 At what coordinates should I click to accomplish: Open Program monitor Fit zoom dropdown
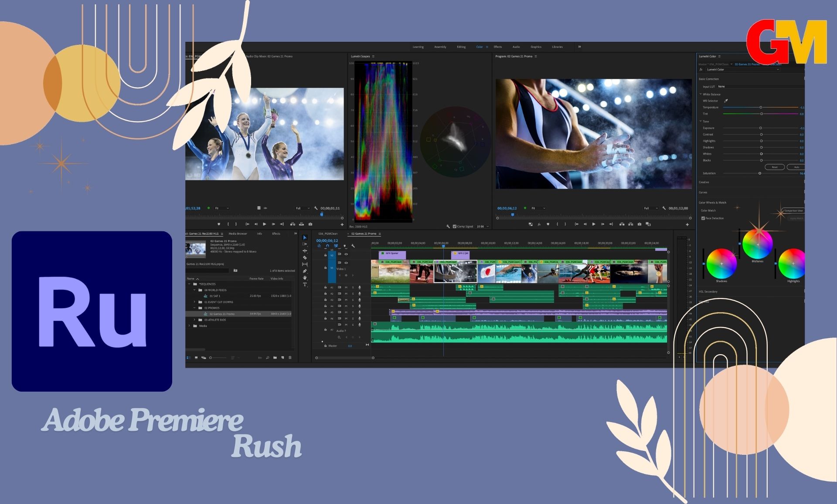coord(538,208)
